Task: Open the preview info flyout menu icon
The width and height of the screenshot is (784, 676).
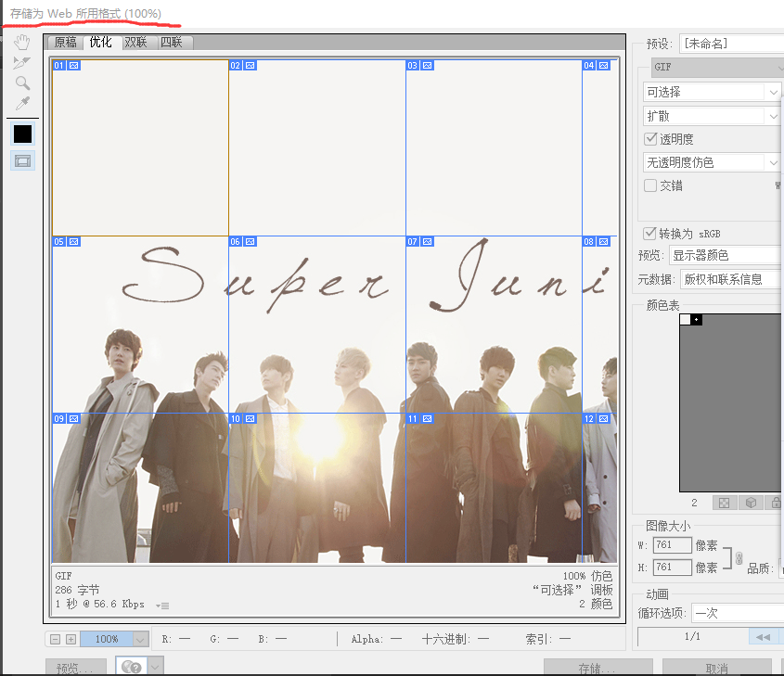Action: (x=162, y=606)
